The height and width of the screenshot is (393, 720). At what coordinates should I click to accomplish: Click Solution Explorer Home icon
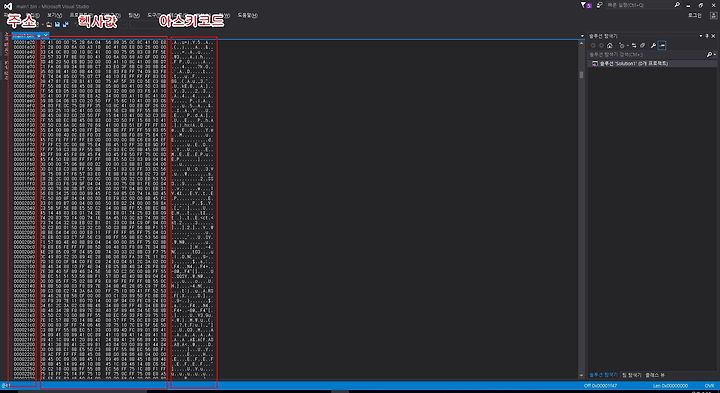[x=610, y=45]
